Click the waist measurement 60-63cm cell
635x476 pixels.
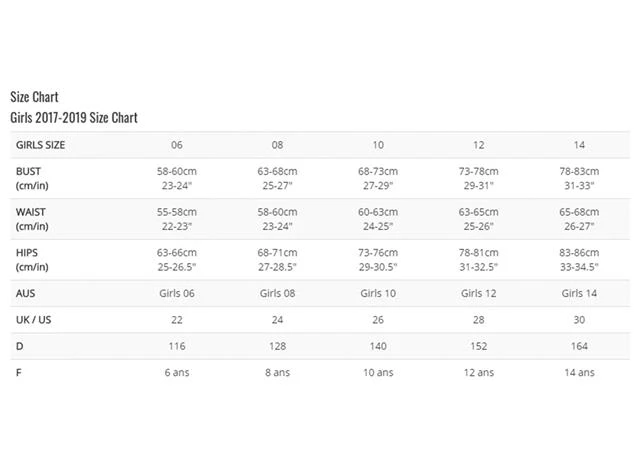[x=378, y=212]
